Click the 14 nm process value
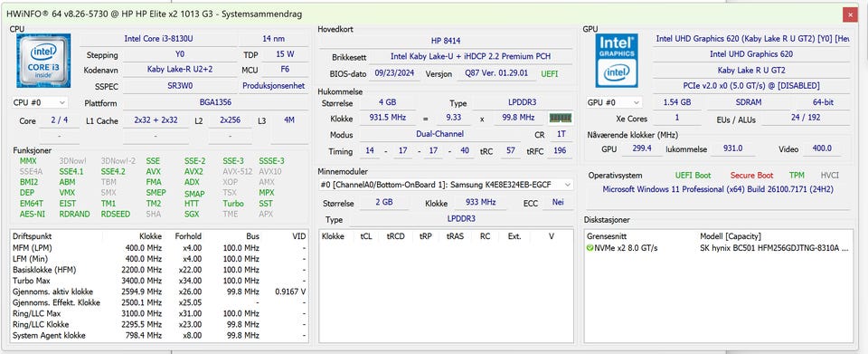 (273, 39)
